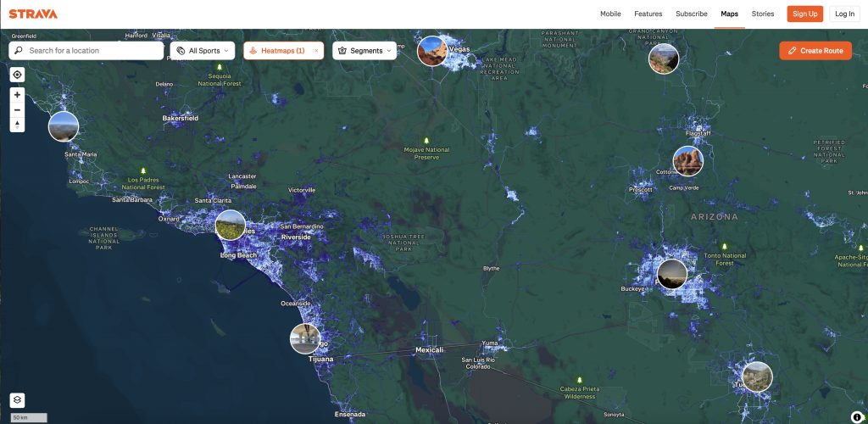Click the Log In button

pyautogui.click(x=845, y=14)
